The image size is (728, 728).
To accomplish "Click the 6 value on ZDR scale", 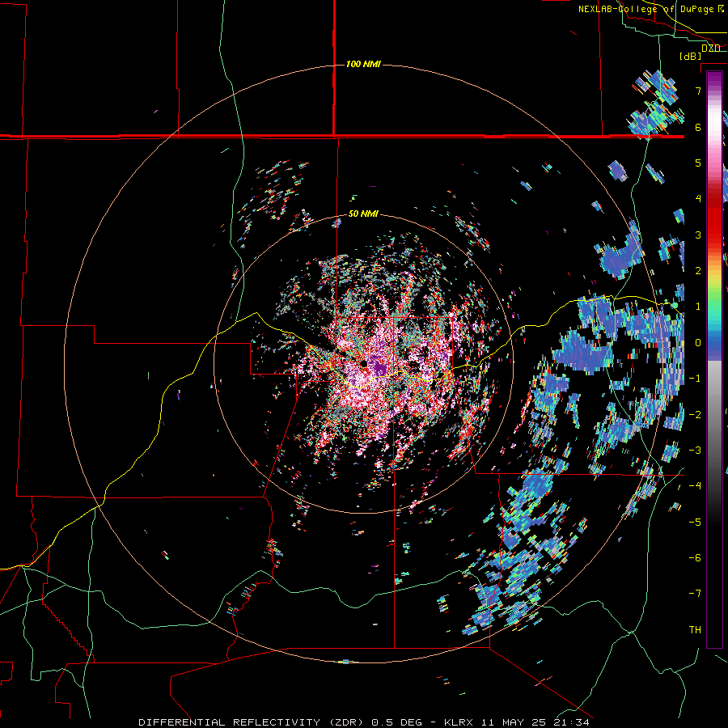I will [x=698, y=127].
